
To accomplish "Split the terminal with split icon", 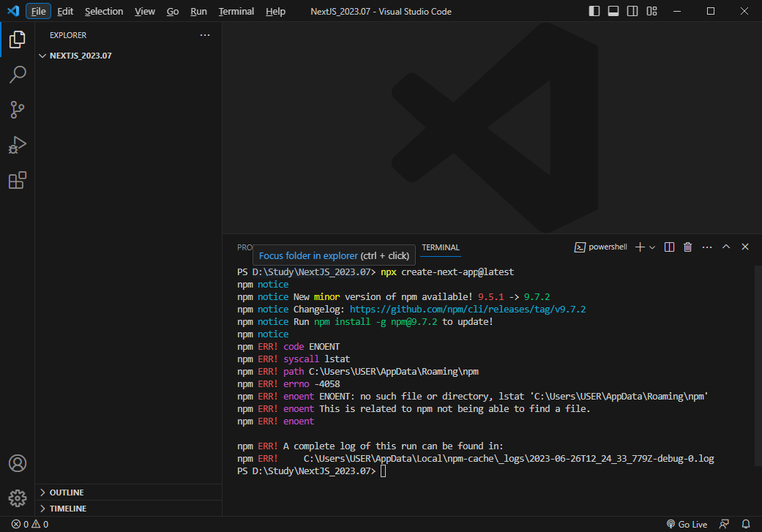I will (x=669, y=247).
